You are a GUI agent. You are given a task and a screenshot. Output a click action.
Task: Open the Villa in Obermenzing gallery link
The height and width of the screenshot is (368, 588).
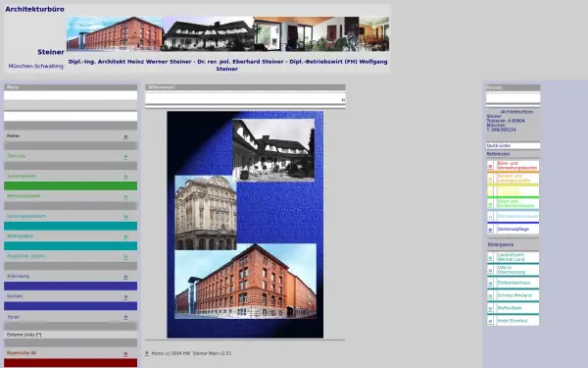[512, 270]
